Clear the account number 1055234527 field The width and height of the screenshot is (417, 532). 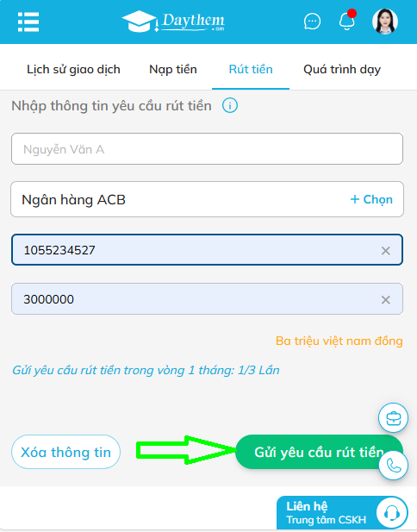[385, 250]
